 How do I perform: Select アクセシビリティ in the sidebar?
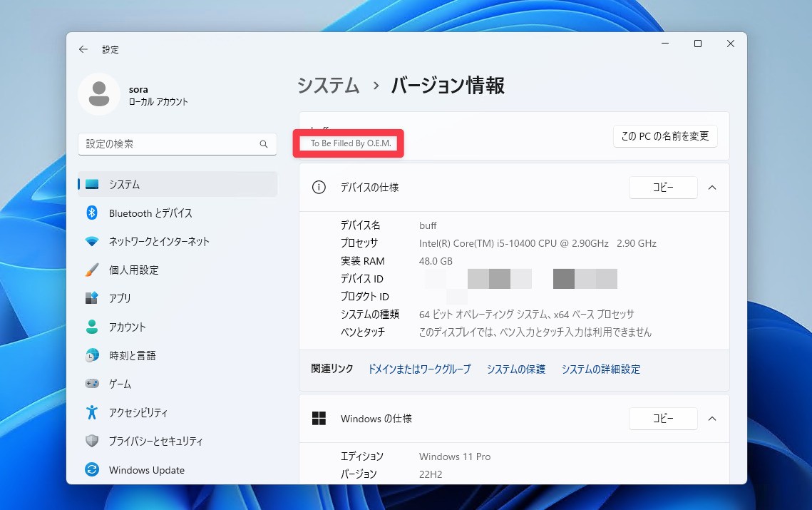tap(138, 412)
